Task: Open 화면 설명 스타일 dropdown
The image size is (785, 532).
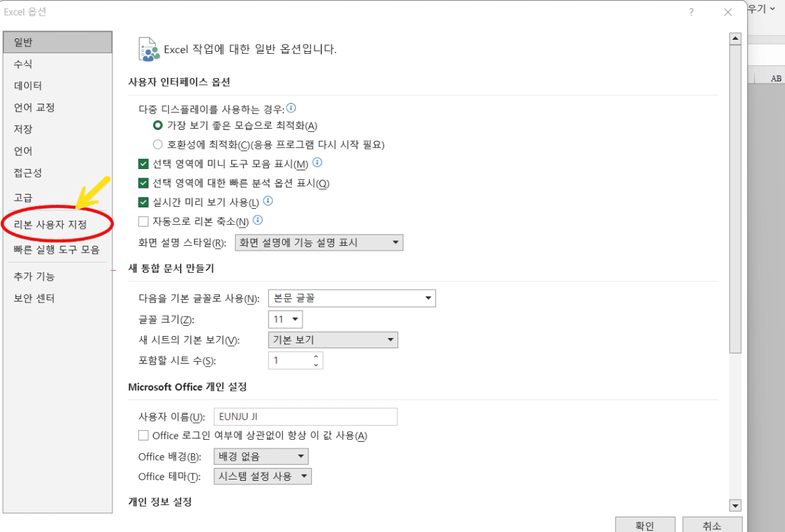Action: click(x=319, y=242)
